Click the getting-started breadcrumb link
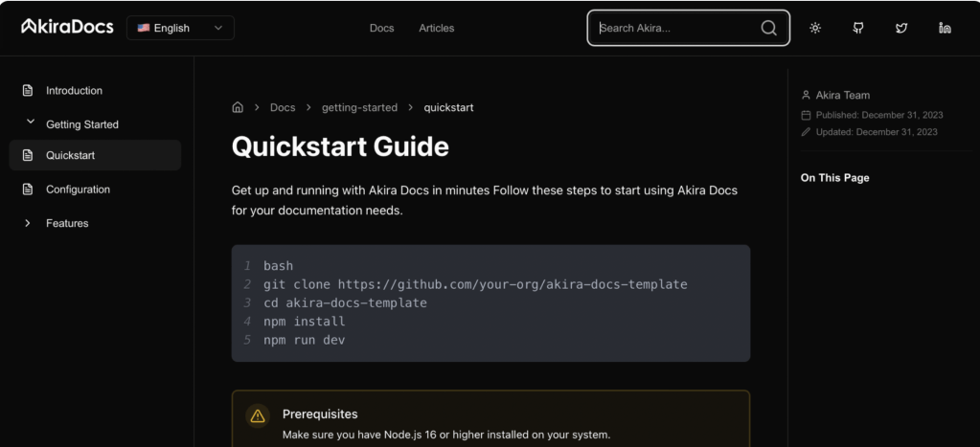 pos(359,107)
